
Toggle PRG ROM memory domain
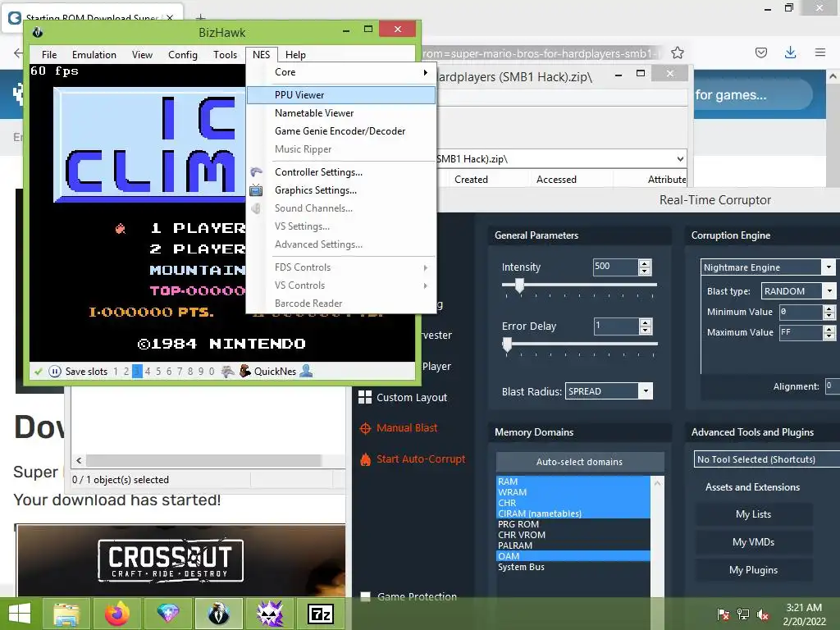point(573,524)
